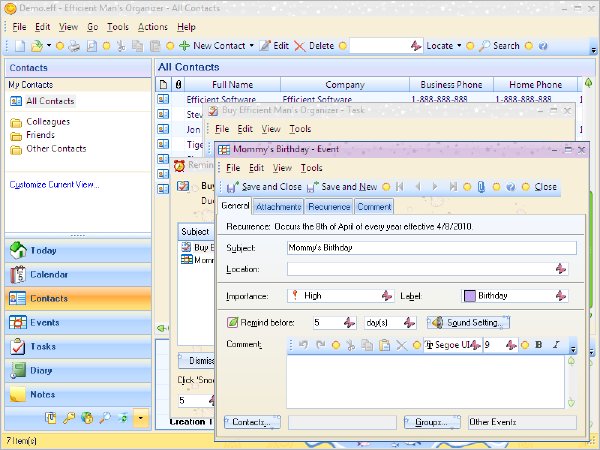
Task: Click the Open file icon in main toolbar
Action: click(x=37, y=46)
